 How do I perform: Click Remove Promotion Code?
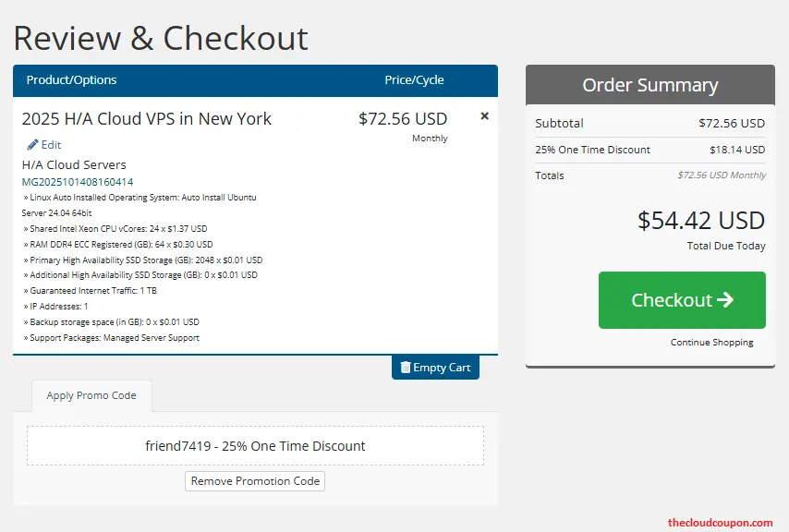pyautogui.click(x=254, y=481)
